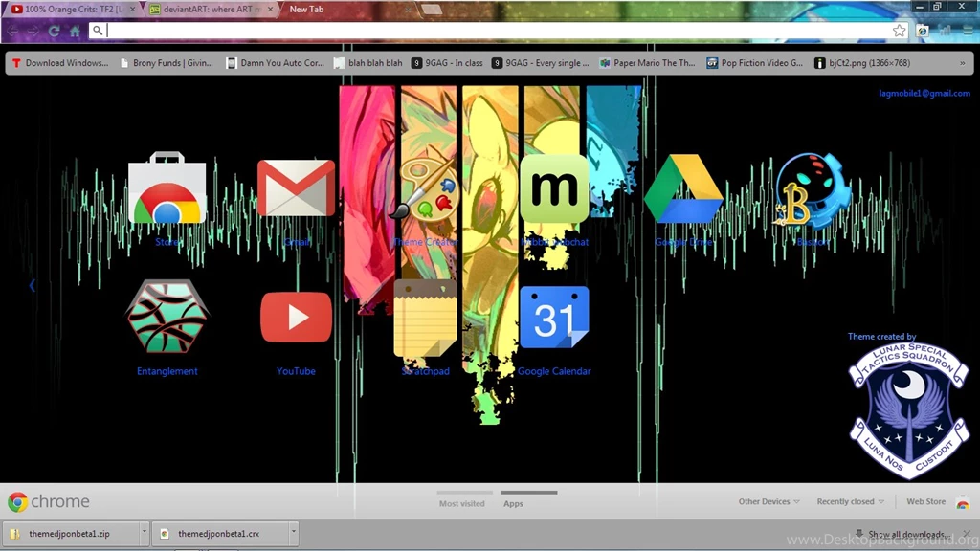Open dropdown arrow for themedjponbeta1.zip download
The height and width of the screenshot is (551, 980).
[x=145, y=533]
